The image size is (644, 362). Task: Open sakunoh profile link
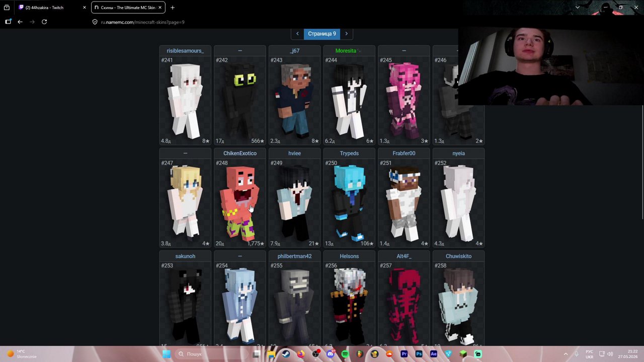185,256
